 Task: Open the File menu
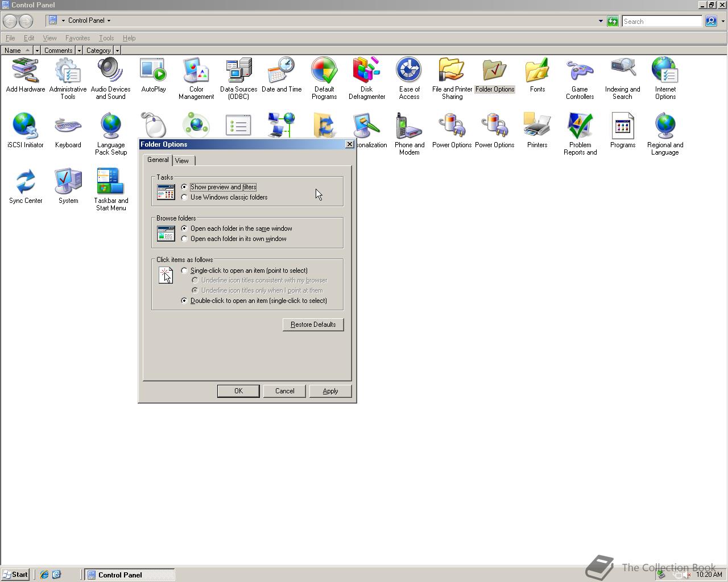click(10, 38)
